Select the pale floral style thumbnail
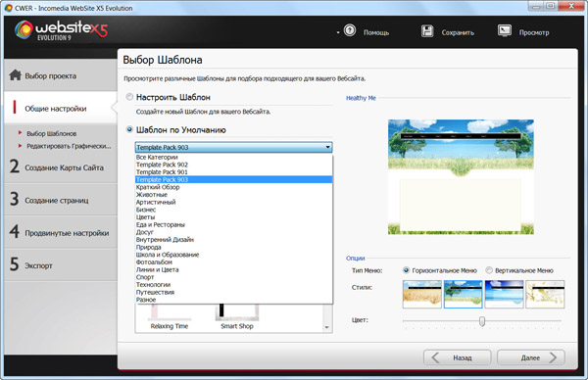 tap(545, 294)
